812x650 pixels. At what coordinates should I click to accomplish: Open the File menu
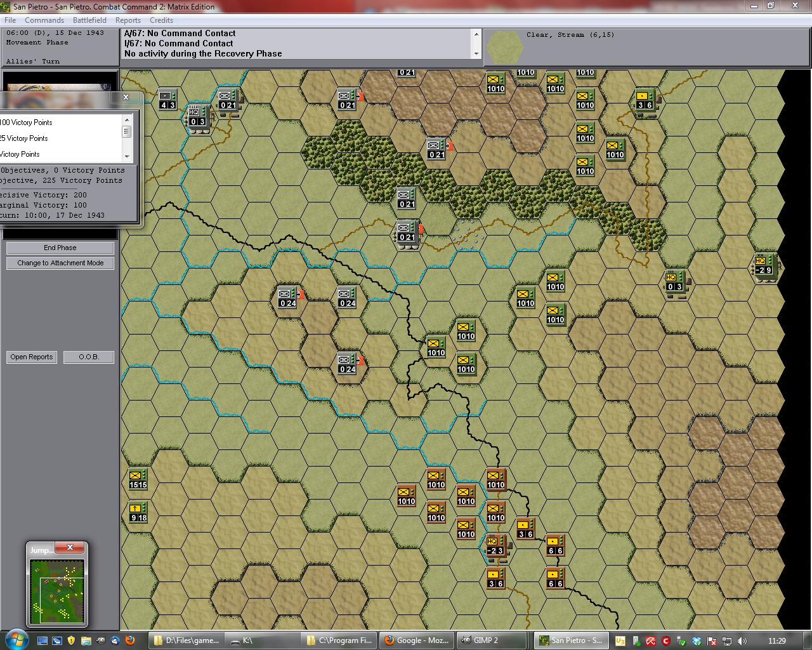(x=10, y=20)
